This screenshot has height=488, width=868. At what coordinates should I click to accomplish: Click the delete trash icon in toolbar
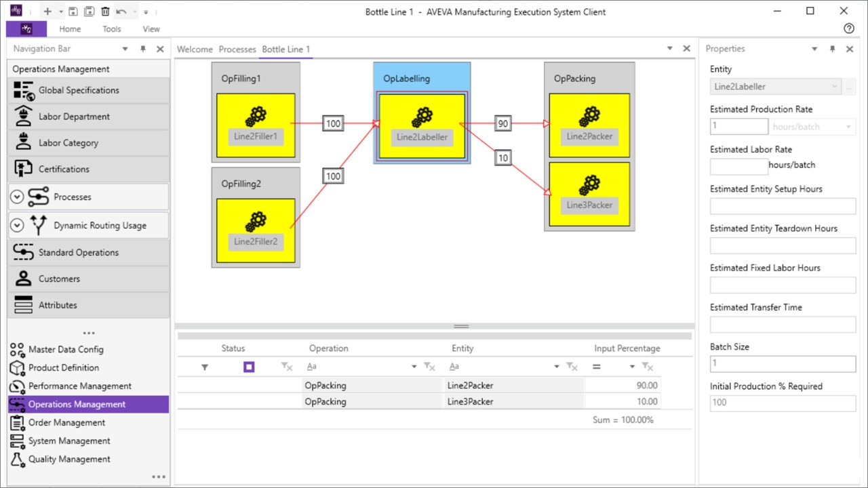coord(105,12)
